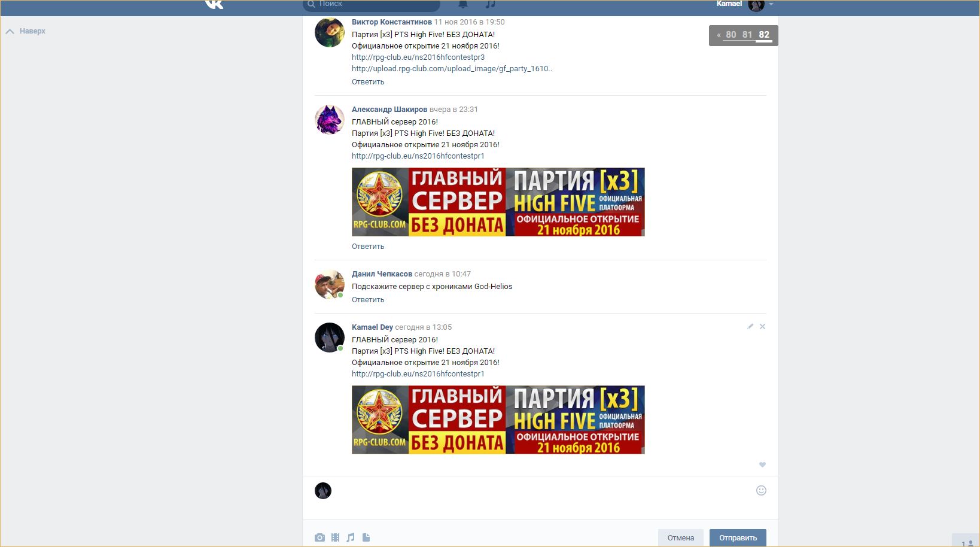Screen dimensions: 980x547
Task: Click "Официальное открытие 21 ноября 2016!" in Kamael Dey's comment
Action: [425, 363]
